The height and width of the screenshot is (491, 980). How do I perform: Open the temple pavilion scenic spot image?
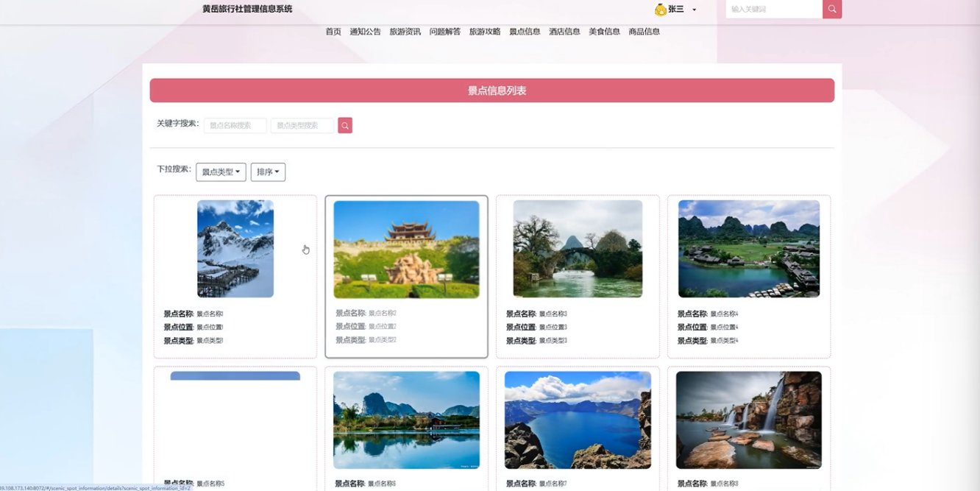pos(406,250)
